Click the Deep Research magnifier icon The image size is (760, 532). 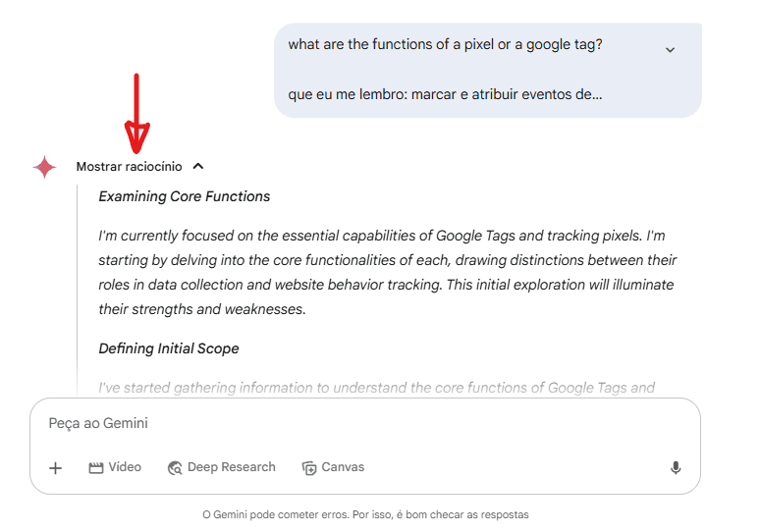click(x=175, y=468)
